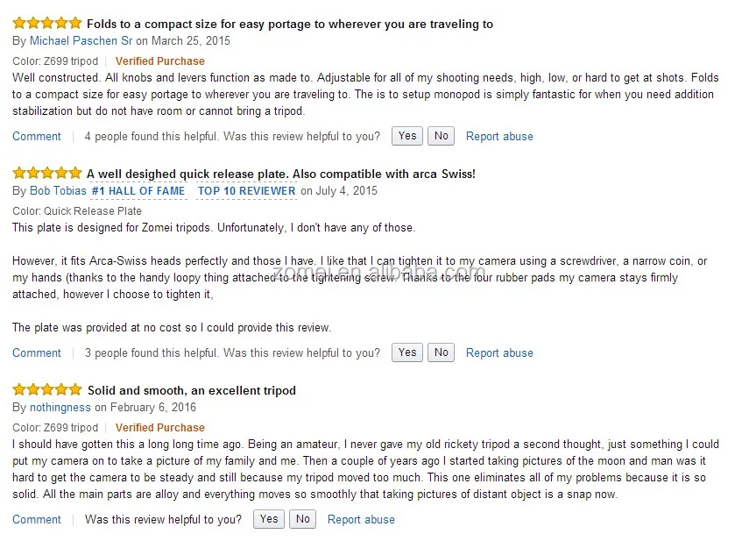Open Michael Paschen Sr's reviewer profile

click(x=81, y=40)
